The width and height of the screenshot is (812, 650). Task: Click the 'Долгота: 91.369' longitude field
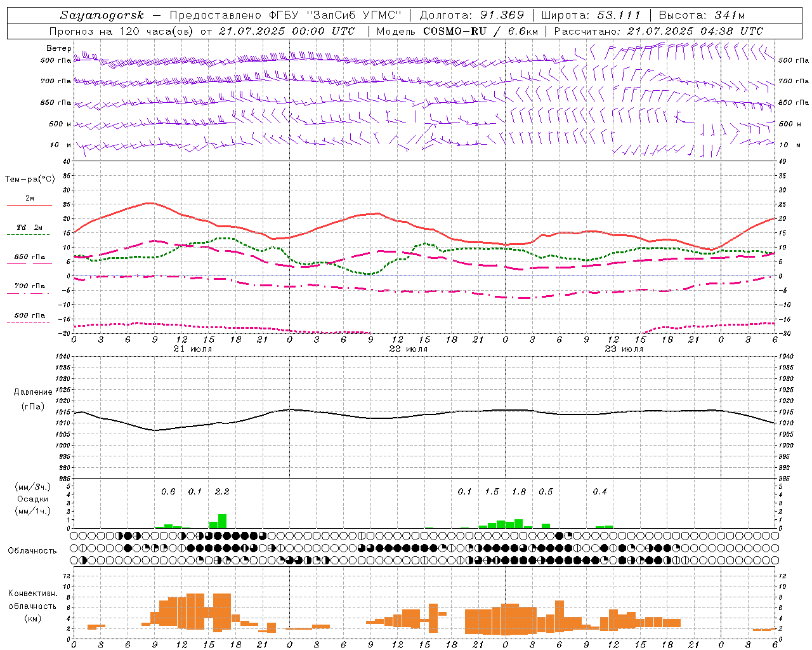coord(472,15)
